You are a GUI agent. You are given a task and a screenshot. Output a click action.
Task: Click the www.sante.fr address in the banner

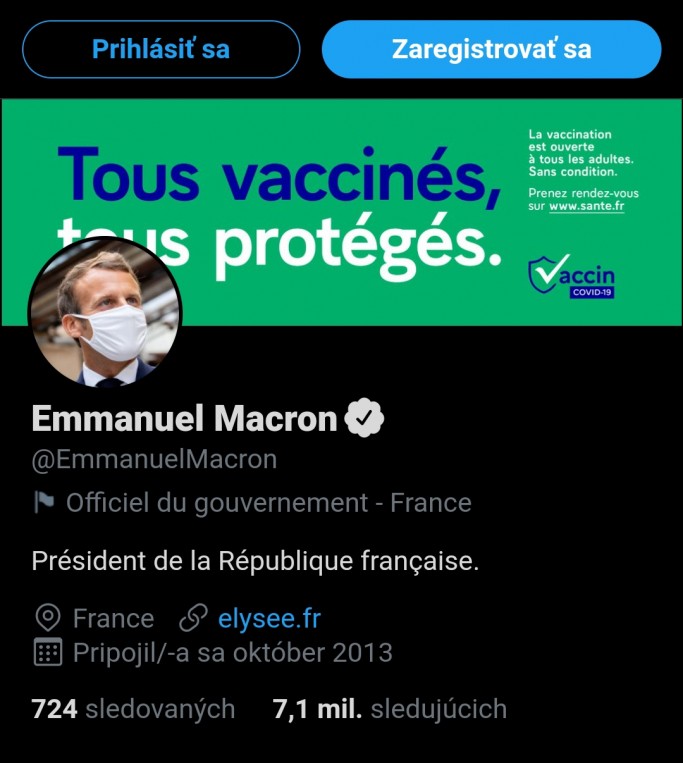[586, 206]
